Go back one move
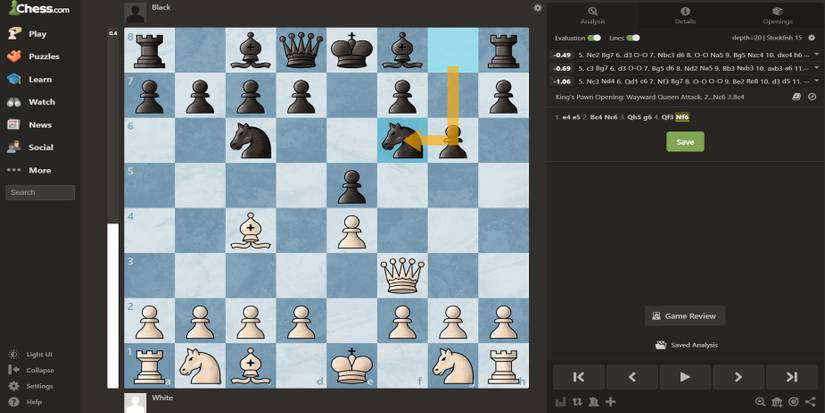 tap(632, 377)
